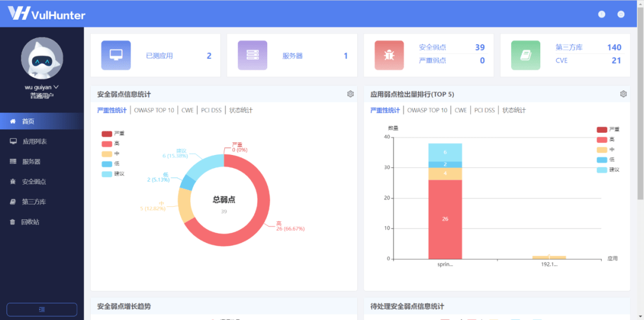
Task: Open settings gear of 应用弱点检出量排行 panel
Action: click(624, 94)
